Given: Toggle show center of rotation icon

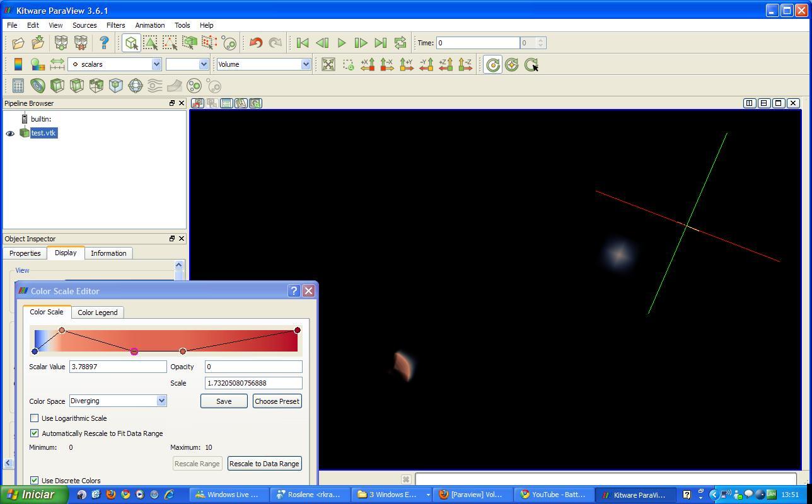Looking at the screenshot, I should point(492,64).
